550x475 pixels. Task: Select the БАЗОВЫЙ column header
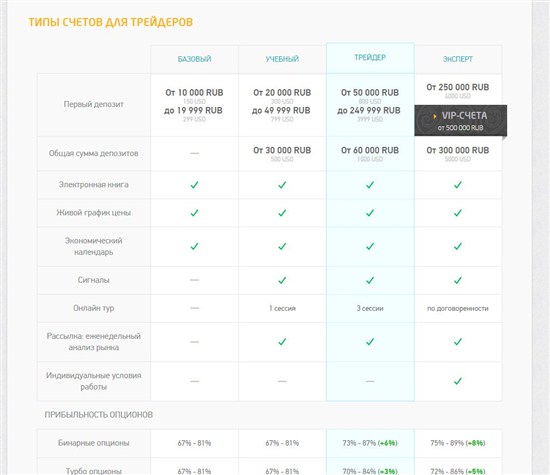pyautogui.click(x=194, y=59)
